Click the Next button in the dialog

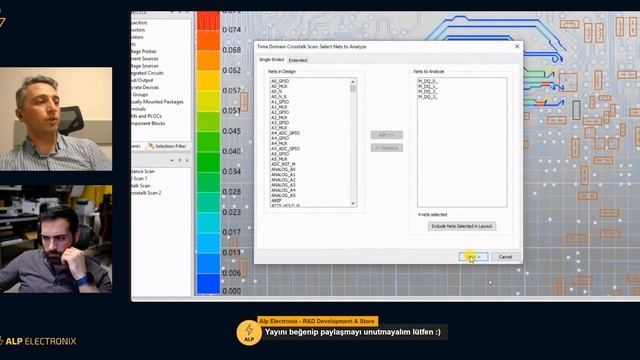473,257
